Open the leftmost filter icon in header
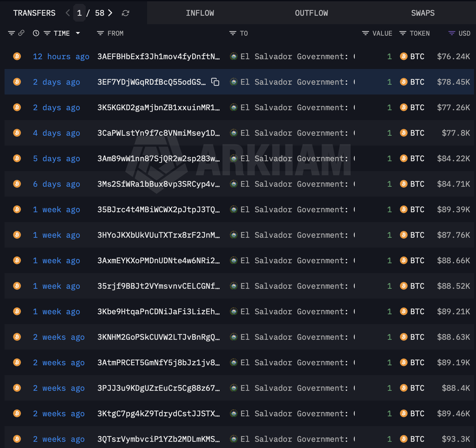This screenshot has height=448, width=476. [11, 33]
